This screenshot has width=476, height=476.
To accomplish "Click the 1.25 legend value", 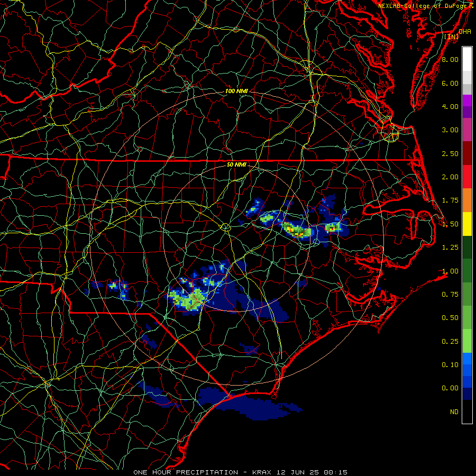I will coord(450,248).
